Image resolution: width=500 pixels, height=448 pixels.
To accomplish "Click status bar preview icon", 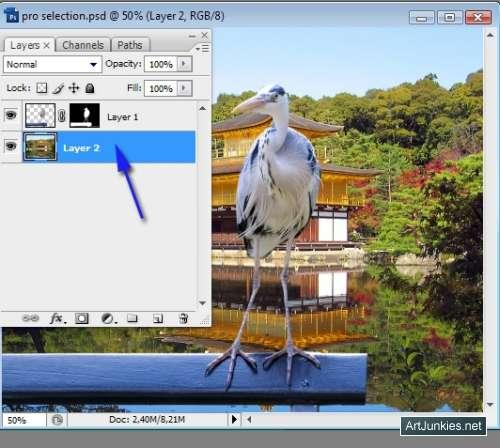I will point(57,420).
